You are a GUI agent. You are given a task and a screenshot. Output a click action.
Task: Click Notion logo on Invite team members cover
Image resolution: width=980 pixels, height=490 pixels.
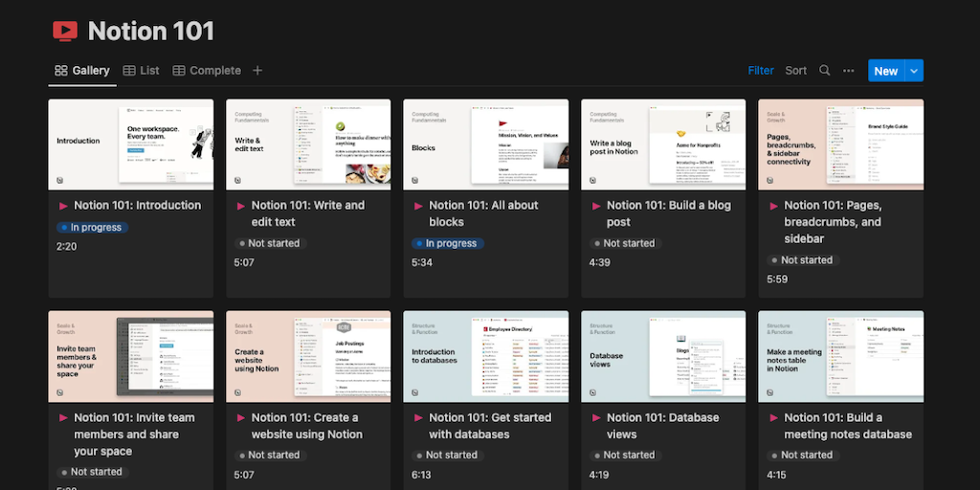[60, 392]
